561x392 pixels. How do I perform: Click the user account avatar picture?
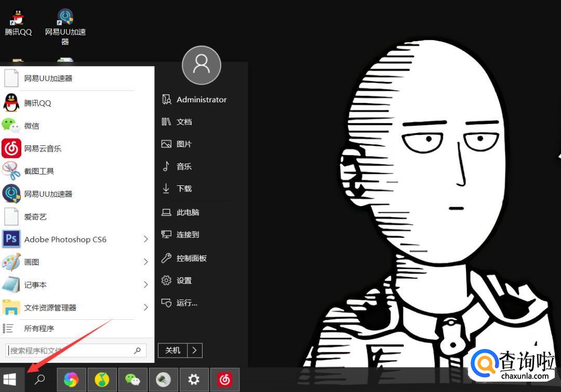(x=201, y=65)
